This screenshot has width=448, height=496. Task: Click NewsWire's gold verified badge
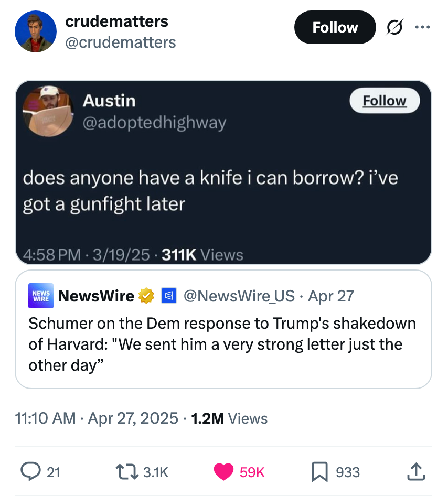145,295
